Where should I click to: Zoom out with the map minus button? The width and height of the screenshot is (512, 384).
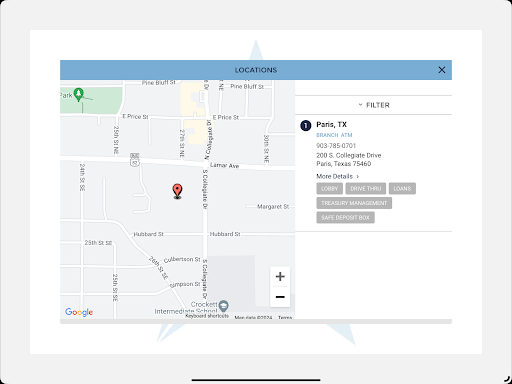tap(280, 297)
